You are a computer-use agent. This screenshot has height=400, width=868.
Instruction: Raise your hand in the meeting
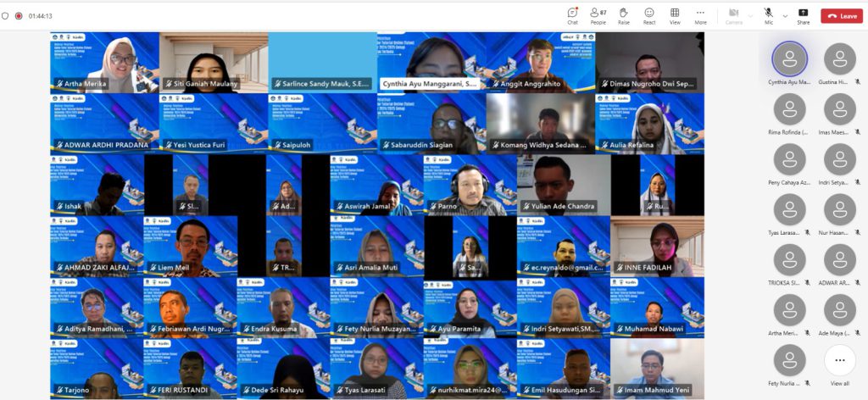point(623,15)
